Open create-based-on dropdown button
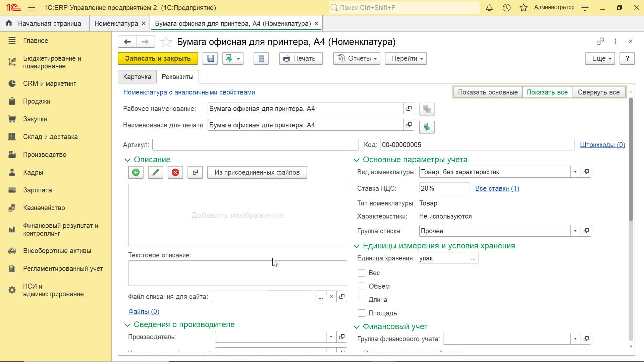Image resolution: width=644 pixels, height=362 pixels. (233, 59)
